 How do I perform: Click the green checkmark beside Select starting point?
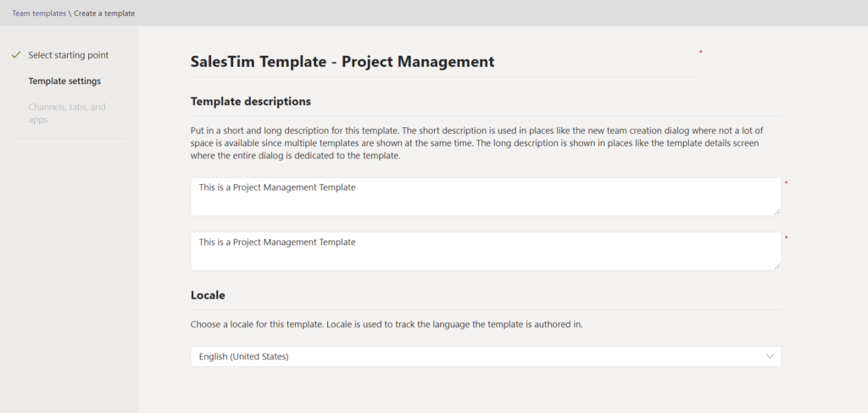pyautogui.click(x=16, y=55)
